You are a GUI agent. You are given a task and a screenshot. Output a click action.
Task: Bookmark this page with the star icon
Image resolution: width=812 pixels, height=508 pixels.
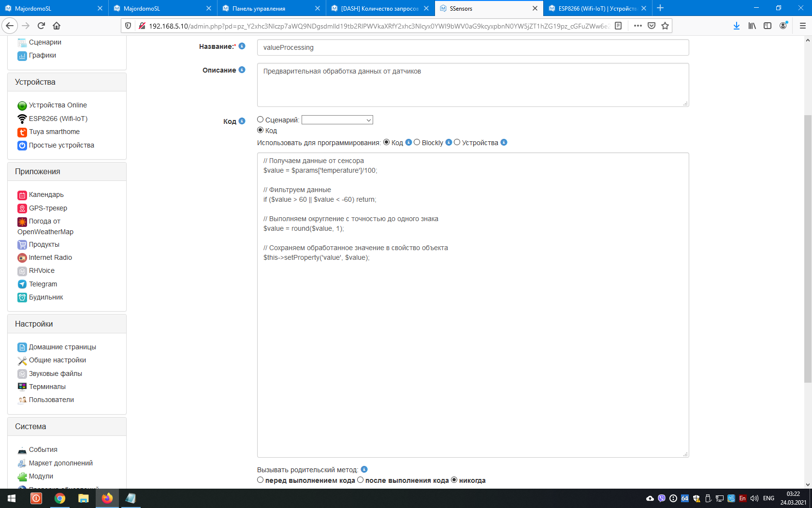click(665, 26)
